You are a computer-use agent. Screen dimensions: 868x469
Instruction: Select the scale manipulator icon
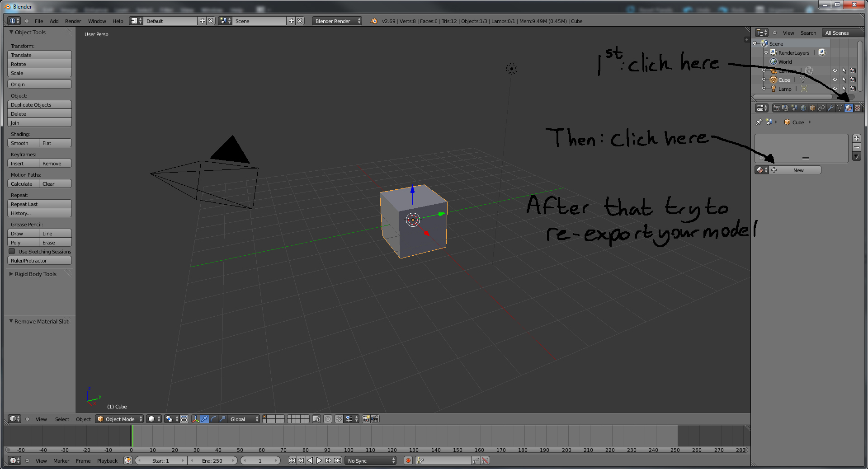coord(222,419)
